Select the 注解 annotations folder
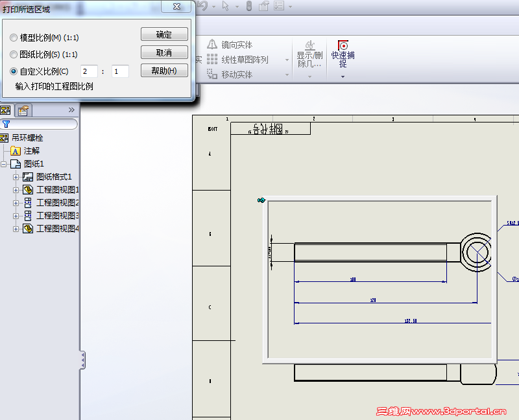The image size is (519, 420). click(x=31, y=151)
